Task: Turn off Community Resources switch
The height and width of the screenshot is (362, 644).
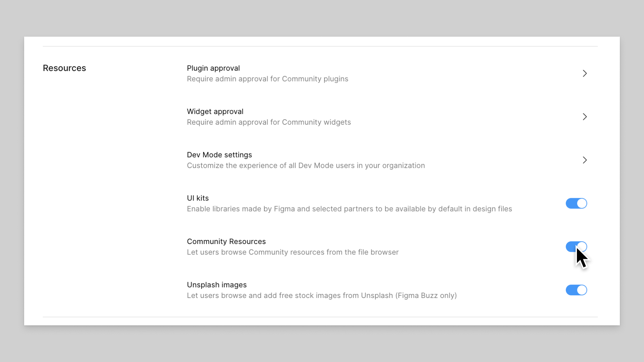Action: coord(576,247)
